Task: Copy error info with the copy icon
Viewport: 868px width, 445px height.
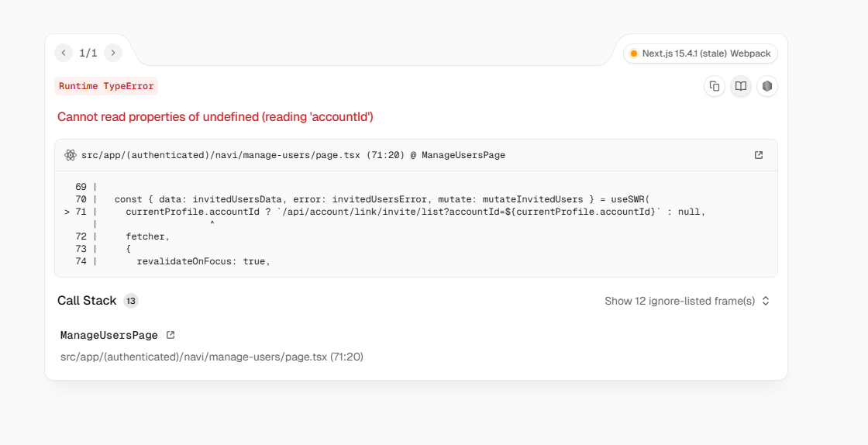Action: tap(714, 86)
